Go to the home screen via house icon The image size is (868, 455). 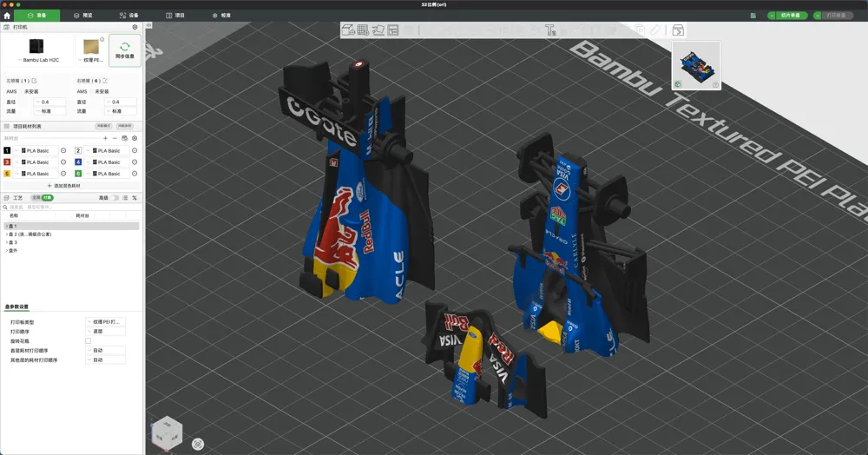point(7,16)
